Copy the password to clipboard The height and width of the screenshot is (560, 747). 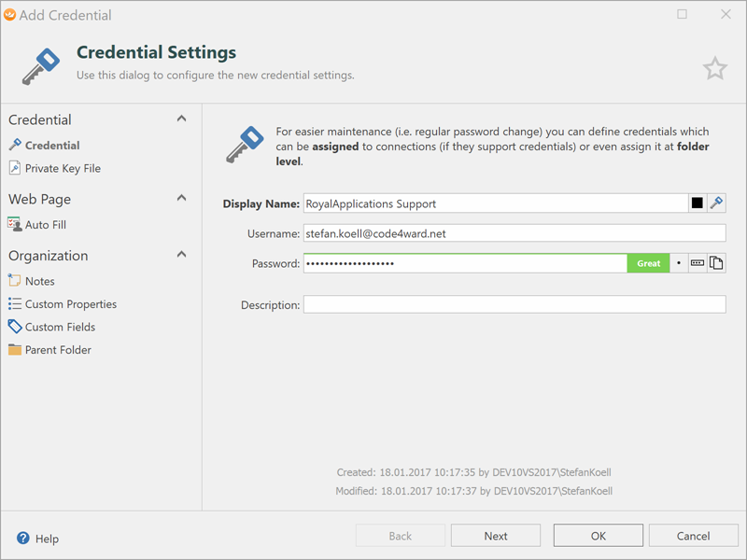716,264
